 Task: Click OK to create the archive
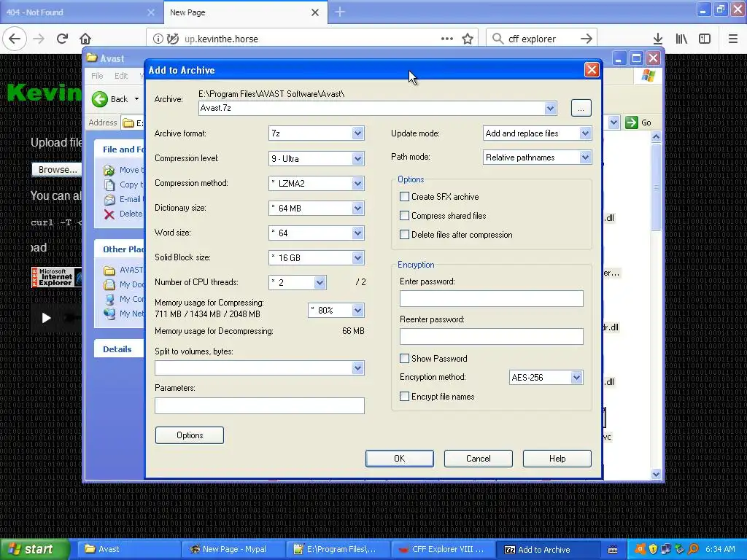click(x=399, y=458)
